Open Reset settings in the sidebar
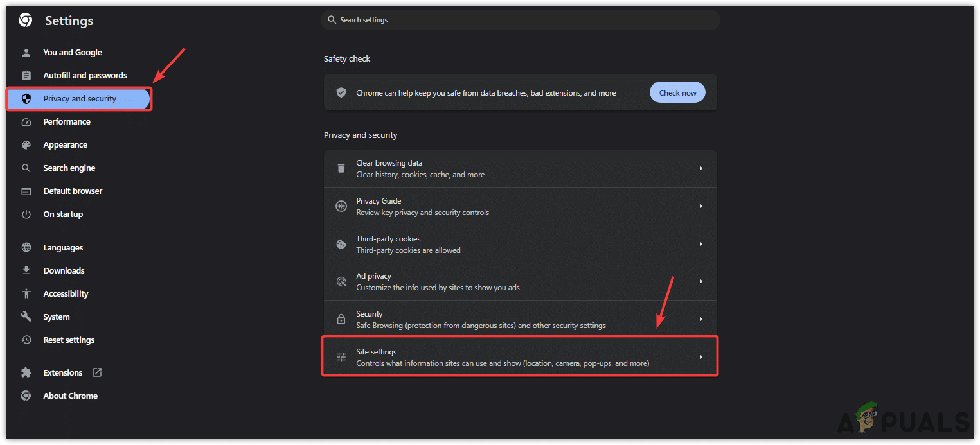Viewport: 980px width, 445px height. [x=69, y=340]
